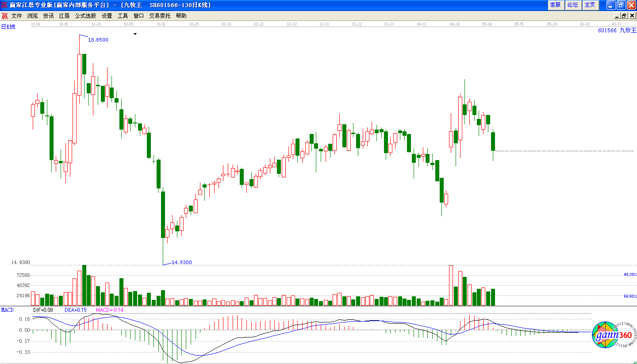Click the 18.8500 high price label
Screen dimensions: 637x364
[x=98, y=40]
